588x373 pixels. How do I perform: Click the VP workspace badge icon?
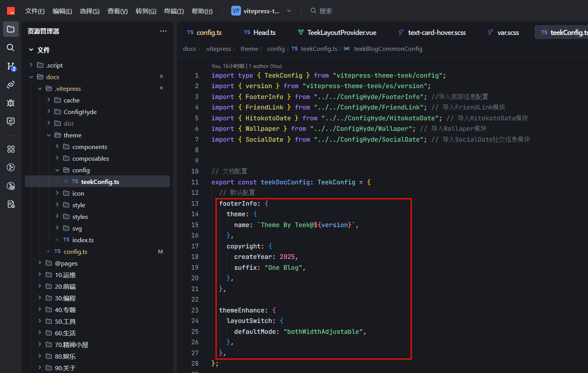[x=236, y=11]
